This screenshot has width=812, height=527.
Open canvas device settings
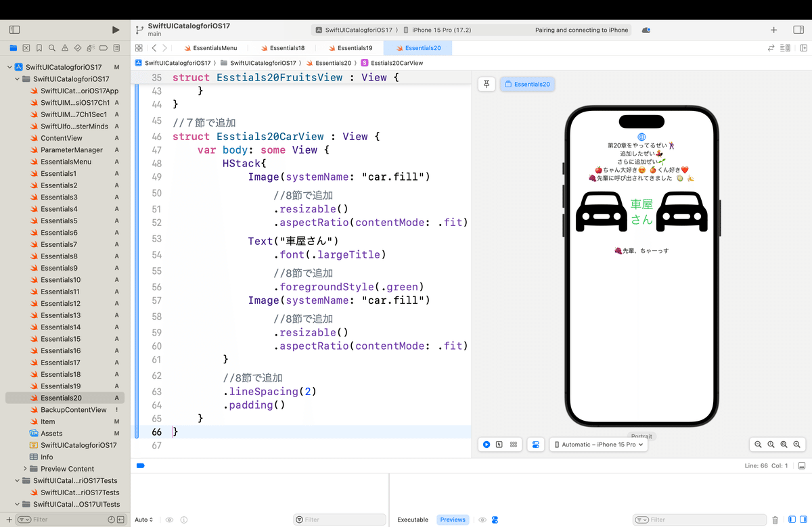pos(535,444)
